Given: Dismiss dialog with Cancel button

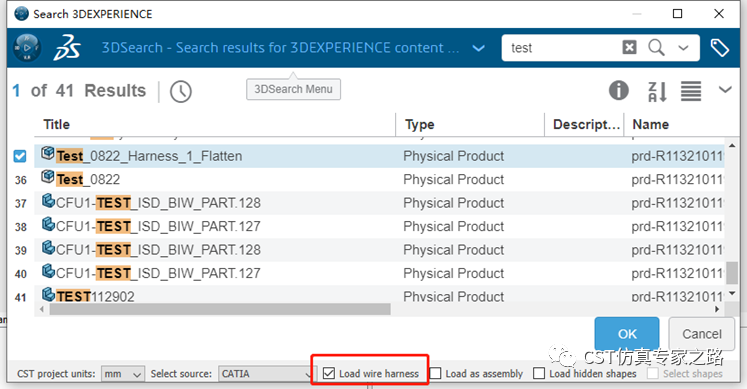Looking at the screenshot, I should (x=702, y=334).
